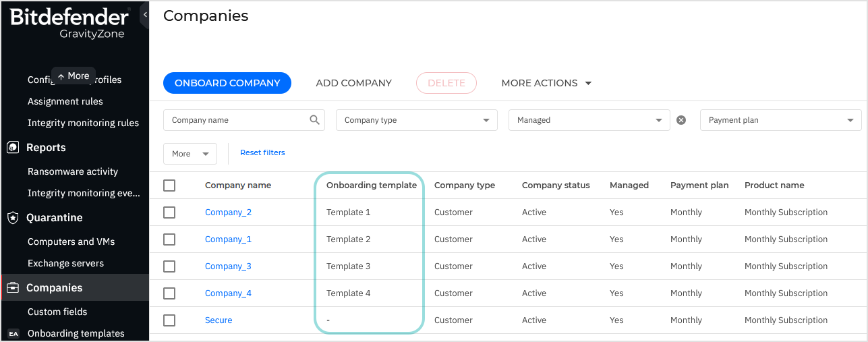The width and height of the screenshot is (868, 342).
Task: Click the Company name column header
Action: click(x=238, y=185)
